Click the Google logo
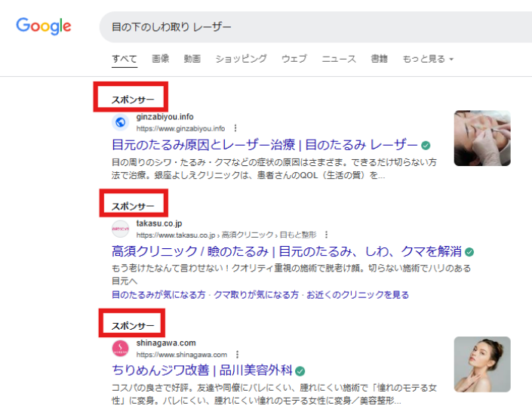Screen dimensions: 532x415 click(x=44, y=26)
